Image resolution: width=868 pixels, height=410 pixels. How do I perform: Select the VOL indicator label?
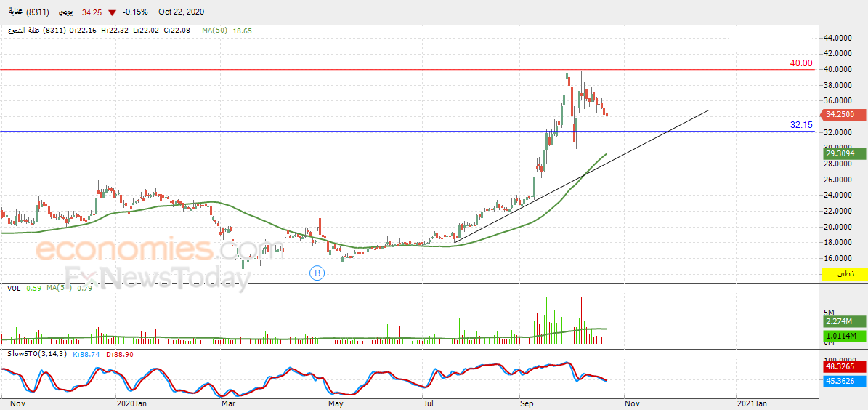(x=13, y=289)
